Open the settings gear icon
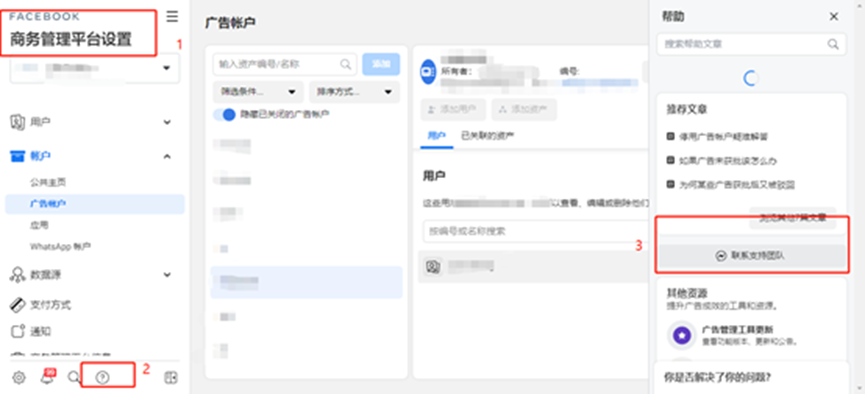 (19, 377)
